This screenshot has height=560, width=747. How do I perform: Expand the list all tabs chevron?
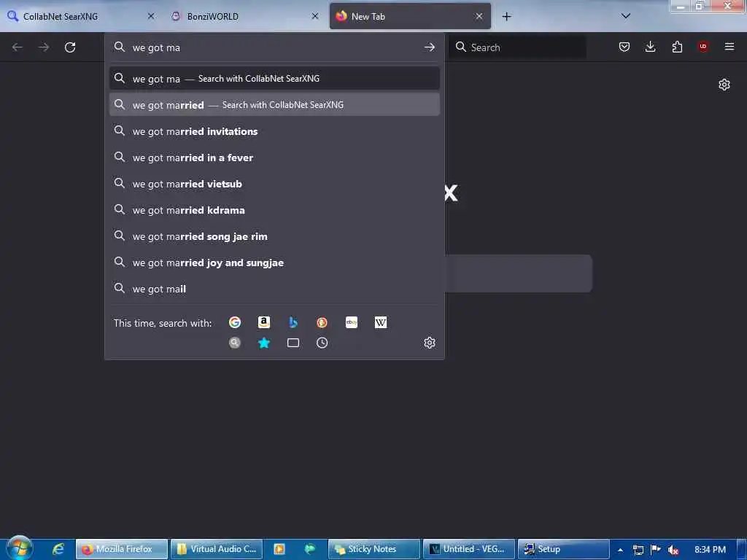pyautogui.click(x=626, y=16)
